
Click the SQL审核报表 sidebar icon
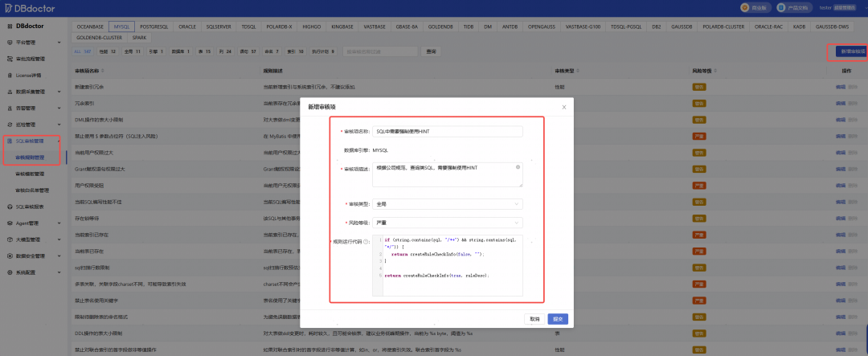[10, 207]
